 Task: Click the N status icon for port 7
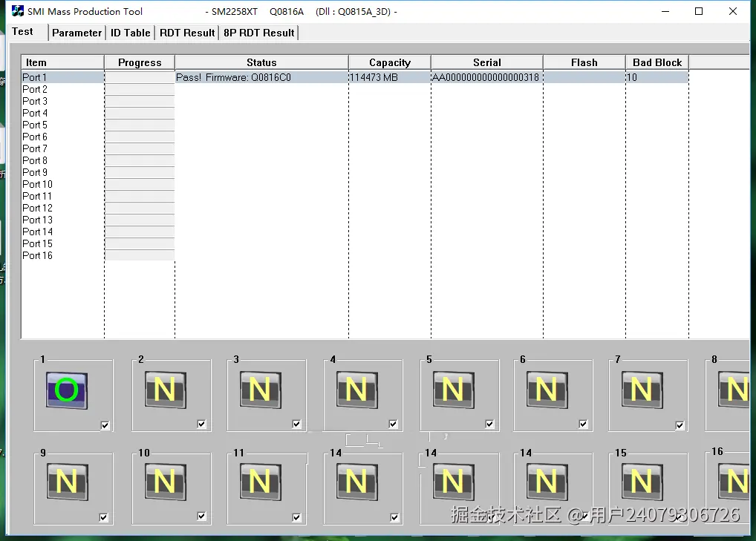click(x=642, y=390)
